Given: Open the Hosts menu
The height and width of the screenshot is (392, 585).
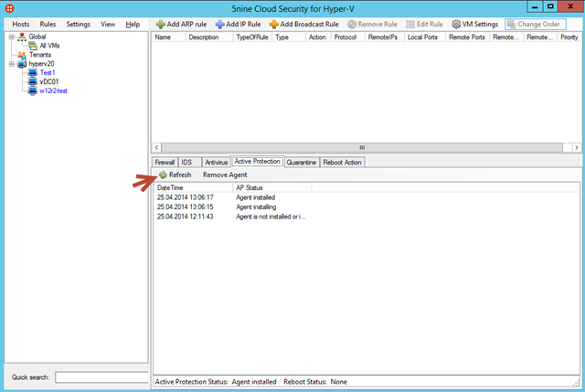Looking at the screenshot, I should [20, 25].
